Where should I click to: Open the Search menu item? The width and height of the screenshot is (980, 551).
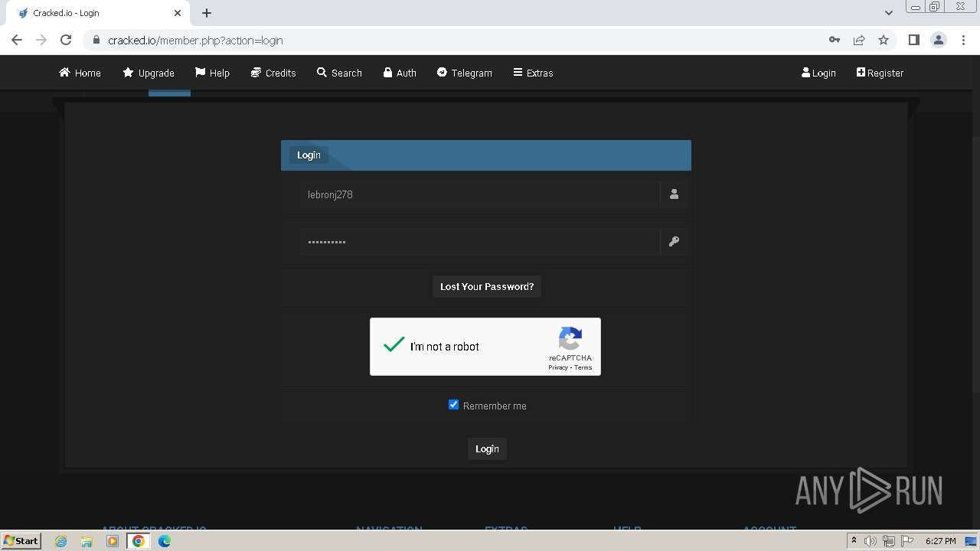coord(339,73)
